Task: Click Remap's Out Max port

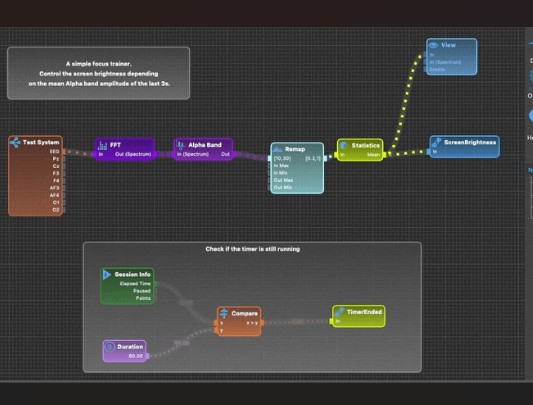Action: 283,180
